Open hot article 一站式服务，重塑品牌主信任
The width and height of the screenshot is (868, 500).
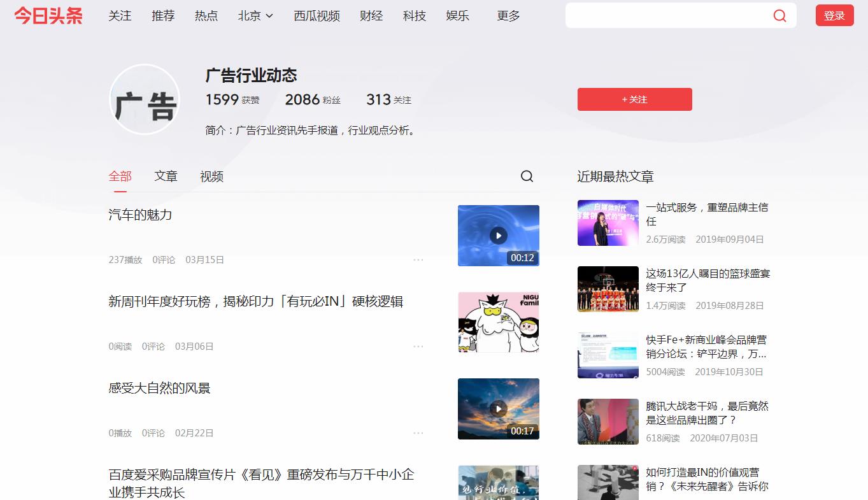(x=707, y=214)
